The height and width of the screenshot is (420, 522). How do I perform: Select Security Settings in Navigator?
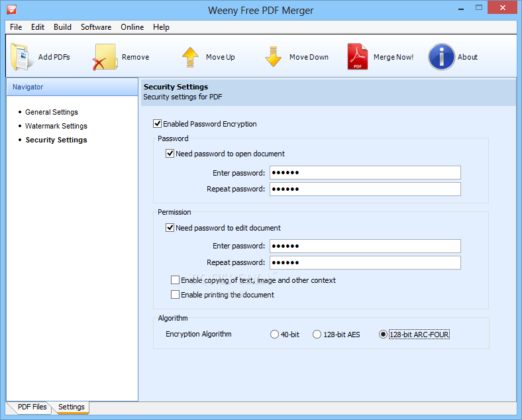click(x=56, y=140)
